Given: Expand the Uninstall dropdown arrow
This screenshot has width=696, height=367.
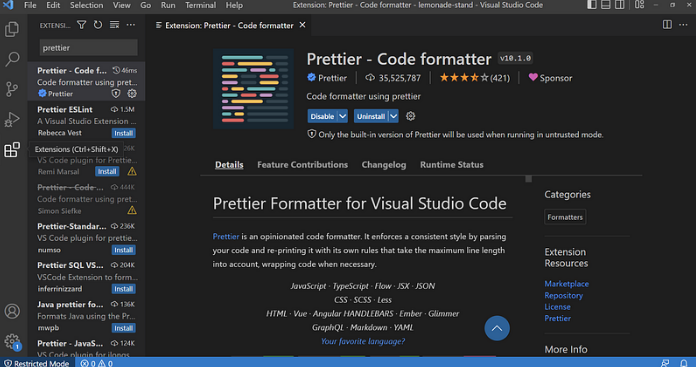Looking at the screenshot, I should (393, 116).
